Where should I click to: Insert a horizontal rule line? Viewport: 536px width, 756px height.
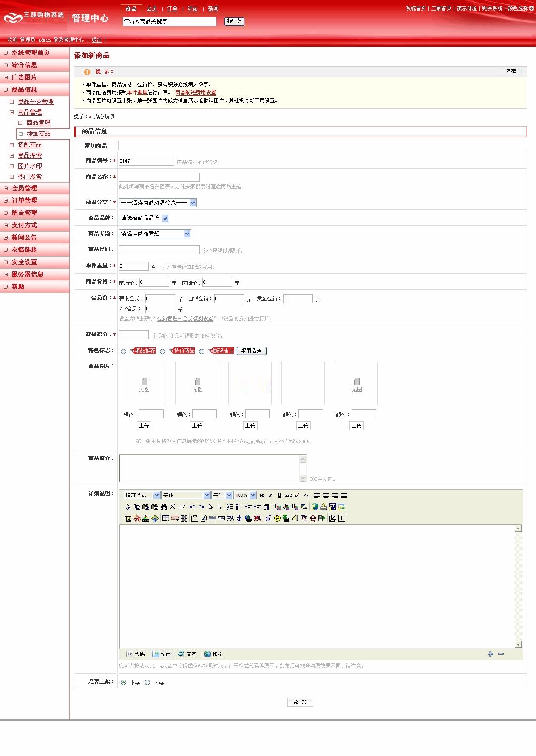tap(213, 518)
